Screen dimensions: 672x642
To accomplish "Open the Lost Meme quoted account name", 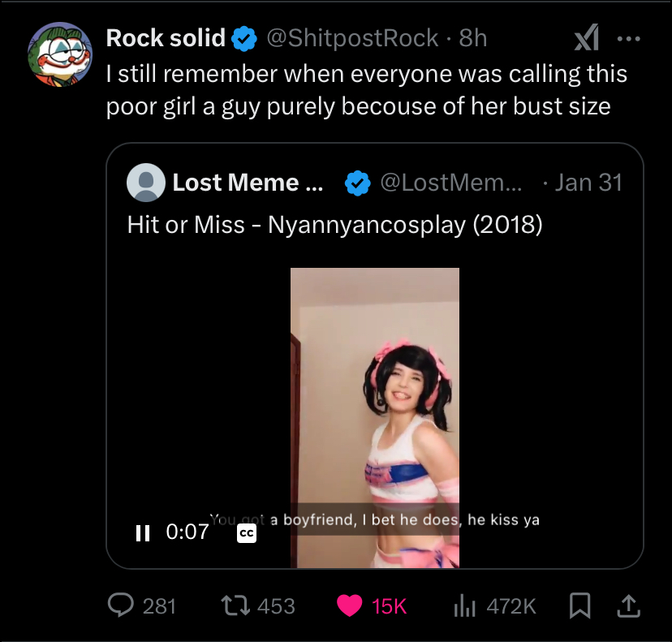I will coord(248,183).
